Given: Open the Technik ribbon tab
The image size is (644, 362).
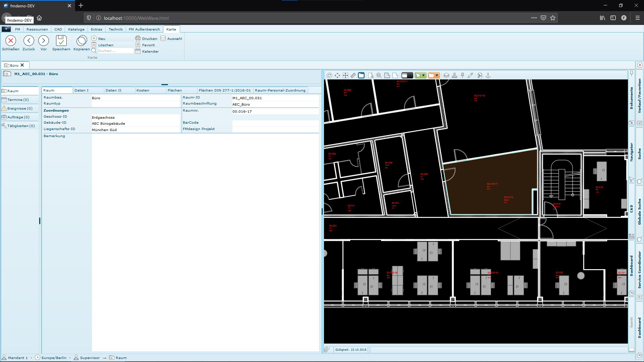Looking at the screenshot, I should point(116,29).
